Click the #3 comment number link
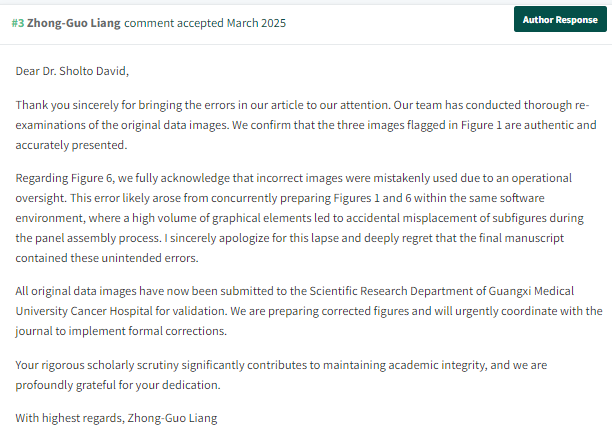This screenshot has width=612, height=441. [x=18, y=23]
